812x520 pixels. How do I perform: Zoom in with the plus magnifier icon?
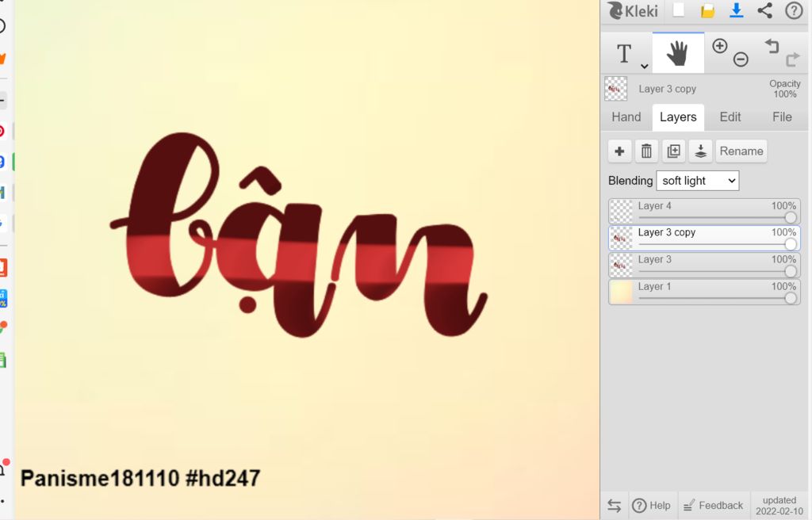(x=719, y=46)
